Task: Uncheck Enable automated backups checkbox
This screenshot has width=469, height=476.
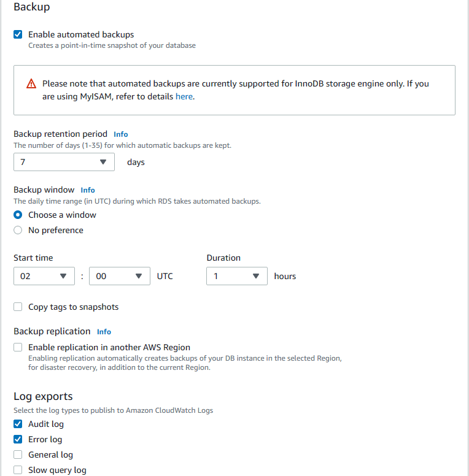Action: 18,34
